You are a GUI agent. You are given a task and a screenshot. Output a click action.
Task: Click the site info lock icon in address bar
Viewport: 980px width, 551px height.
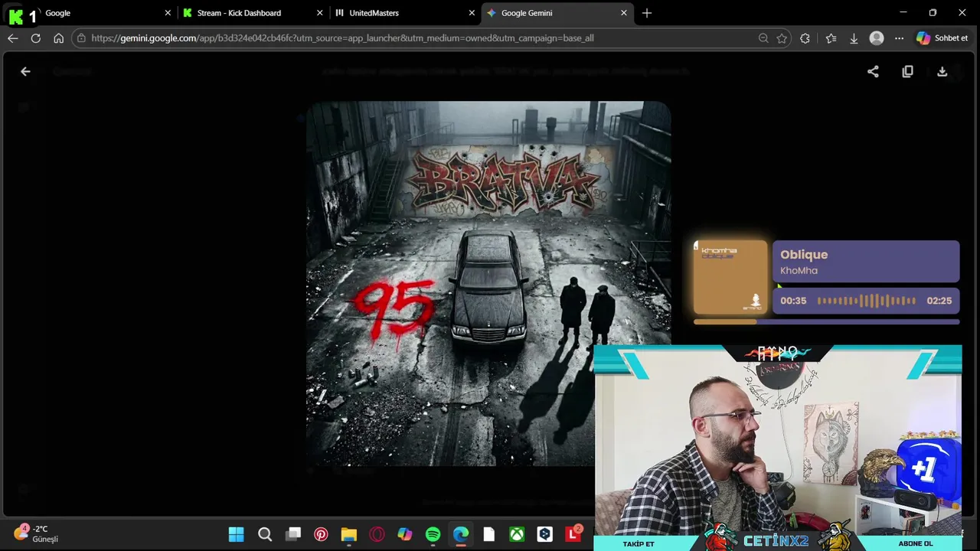pos(80,38)
